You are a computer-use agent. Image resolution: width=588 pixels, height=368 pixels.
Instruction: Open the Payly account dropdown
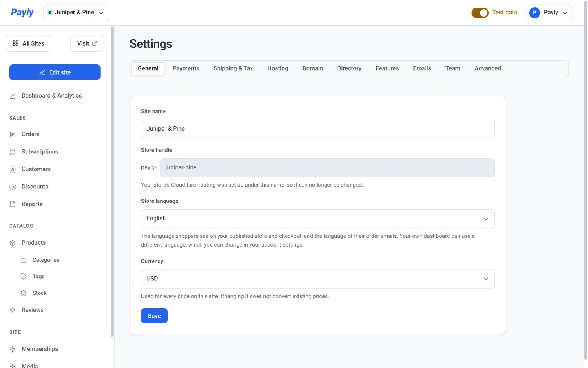[549, 13]
